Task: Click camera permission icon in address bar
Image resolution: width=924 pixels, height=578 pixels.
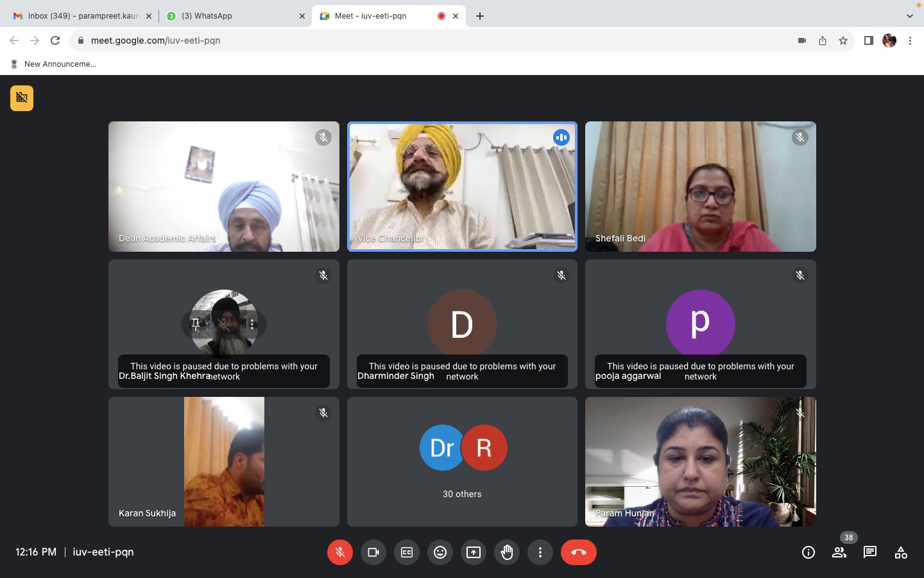Action: tap(802, 40)
